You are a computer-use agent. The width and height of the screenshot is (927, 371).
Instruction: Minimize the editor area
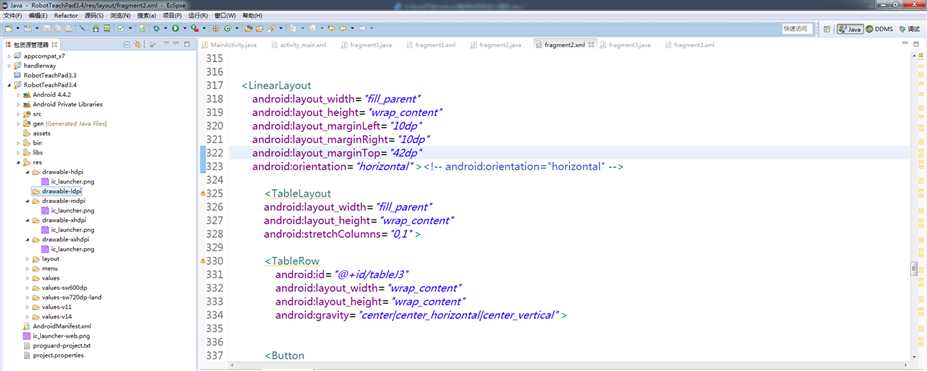(906, 44)
